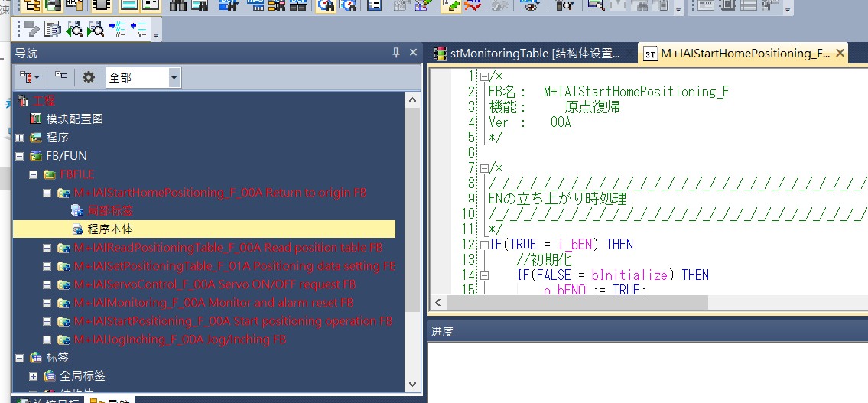Viewport: 868px width, 403px height.
Task: Click the module configuration icon beside 模块配置图
Action: click(x=36, y=119)
